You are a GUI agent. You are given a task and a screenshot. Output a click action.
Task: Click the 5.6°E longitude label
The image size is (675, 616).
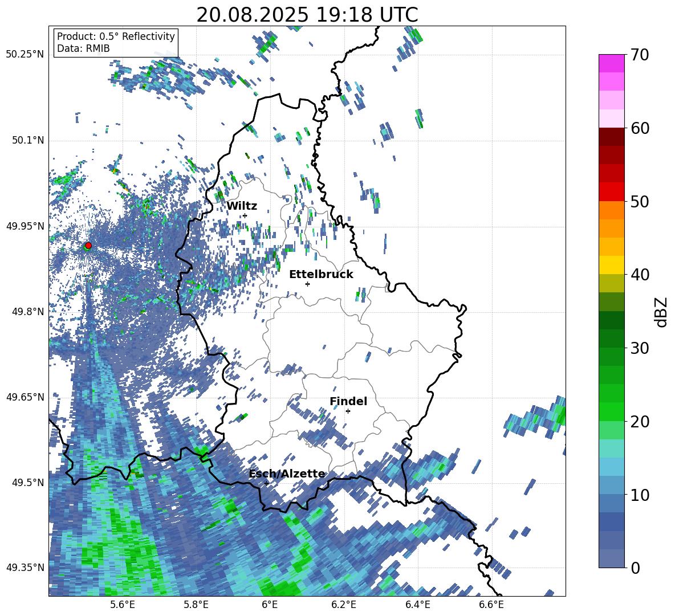tap(122, 605)
